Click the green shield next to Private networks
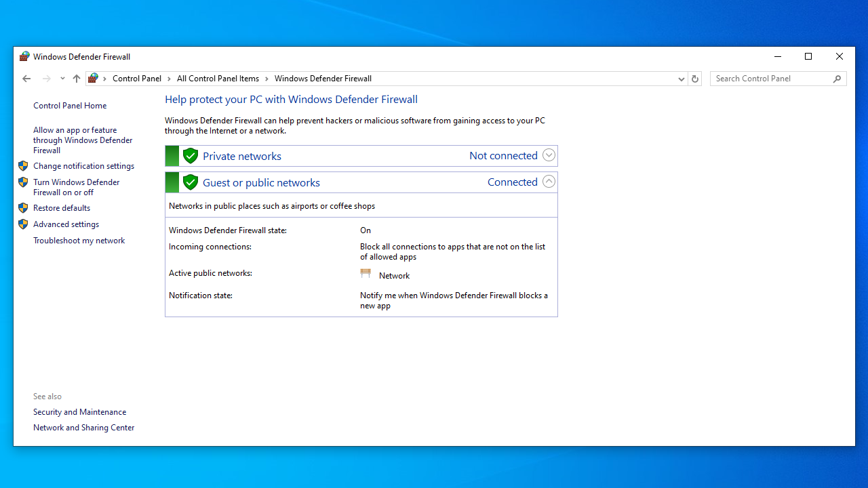The height and width of the screenshot is (488, 868). (191, 156)
